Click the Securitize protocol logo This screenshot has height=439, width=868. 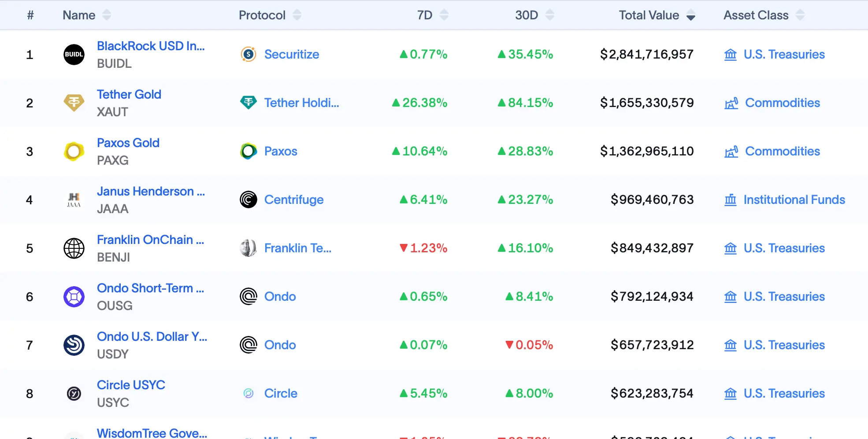[x=249, y=55]
